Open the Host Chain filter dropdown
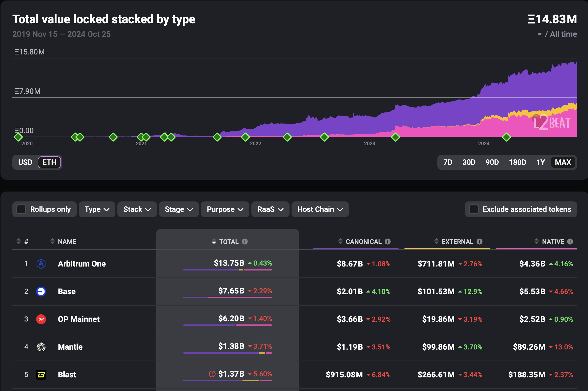The image size is (588, 391). (x=320, y=209)
